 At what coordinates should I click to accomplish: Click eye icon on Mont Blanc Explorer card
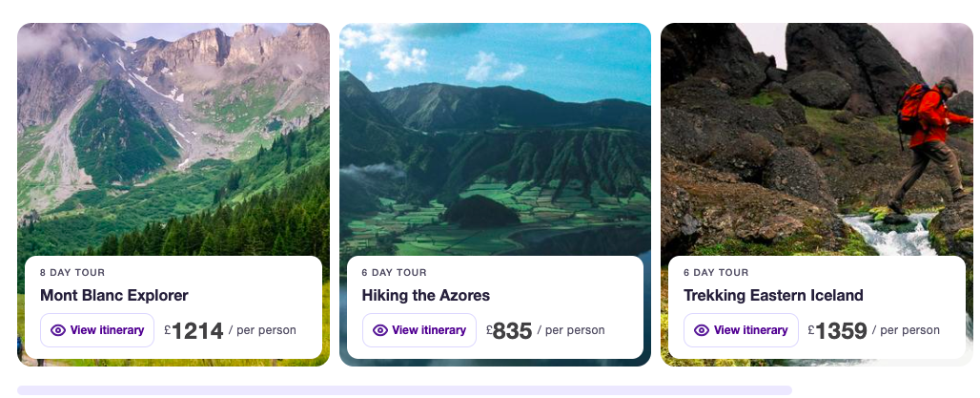point(58,330)
